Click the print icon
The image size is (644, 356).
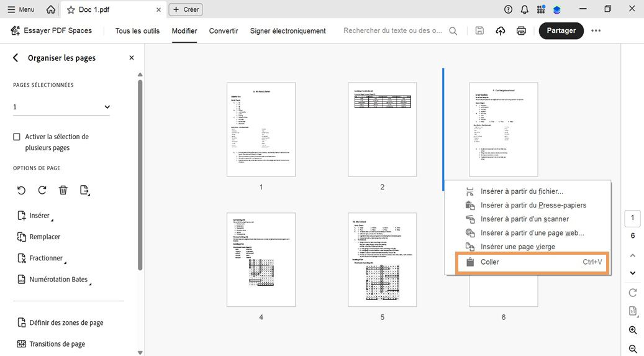521,30
